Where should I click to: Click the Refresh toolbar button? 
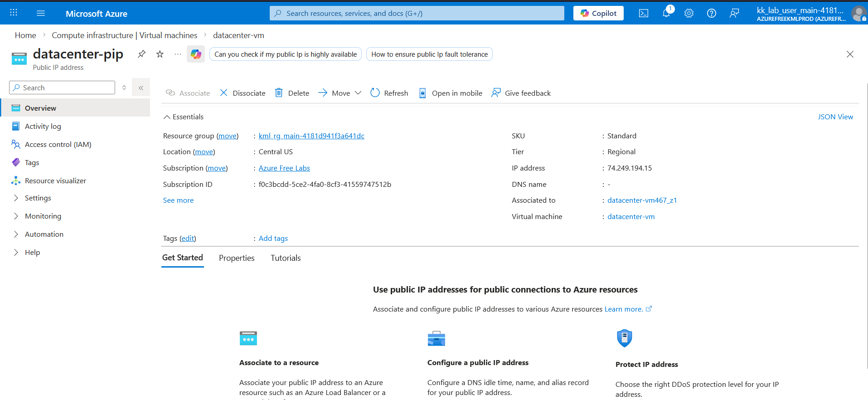click(x=389, y=93)
